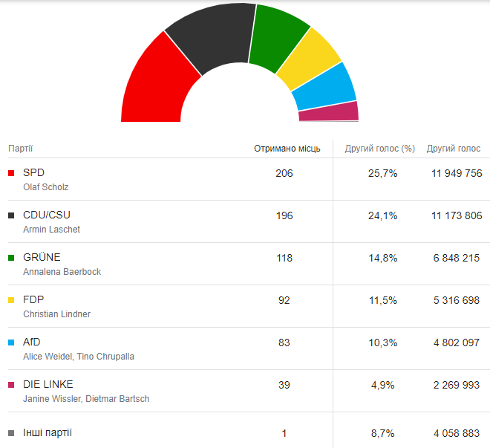
Task: Sort by Отримано місць column header
Action: 287,149
